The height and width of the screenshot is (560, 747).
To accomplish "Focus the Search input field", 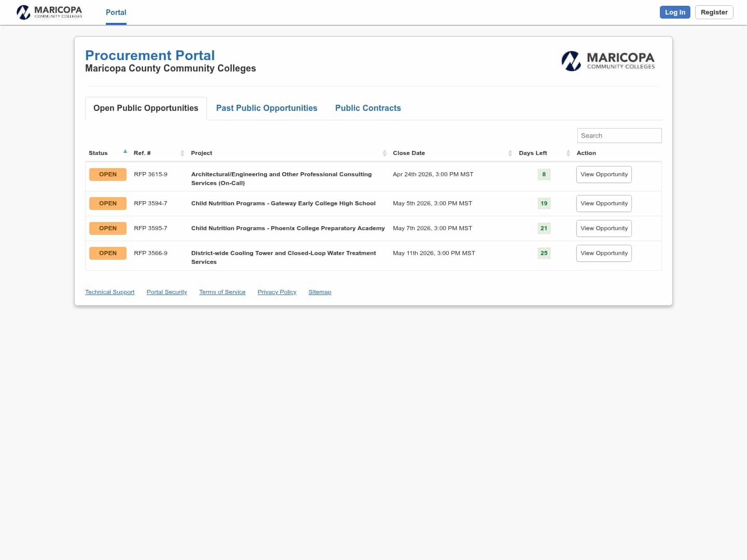I will (619, 135).
